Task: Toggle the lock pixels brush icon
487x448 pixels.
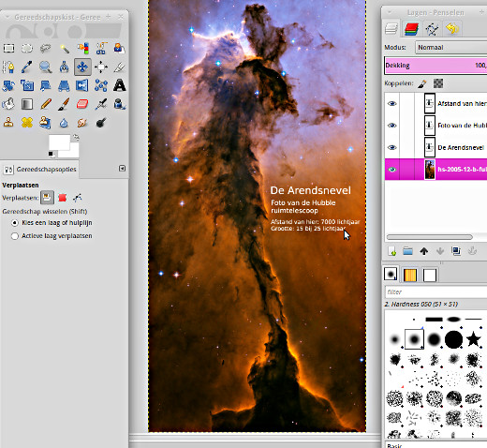Action: (422, 83)
